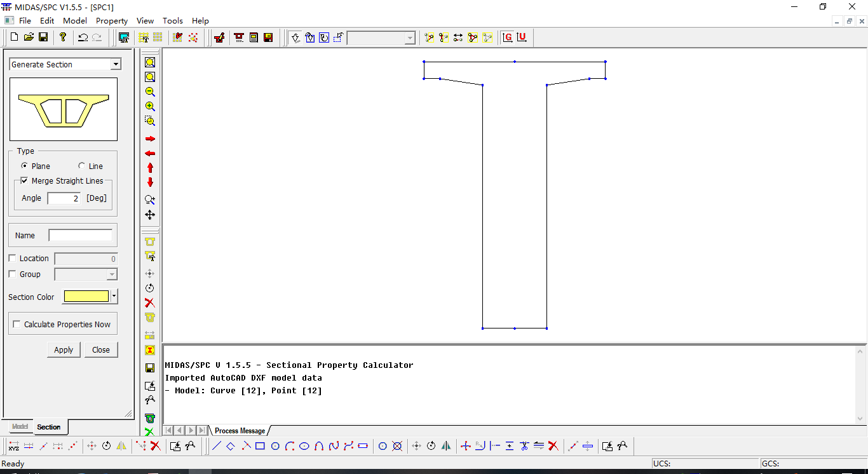This screenshot has height=474, width=868.
Task: Open an existing file via folder icon
Action: tap(29, 37)
